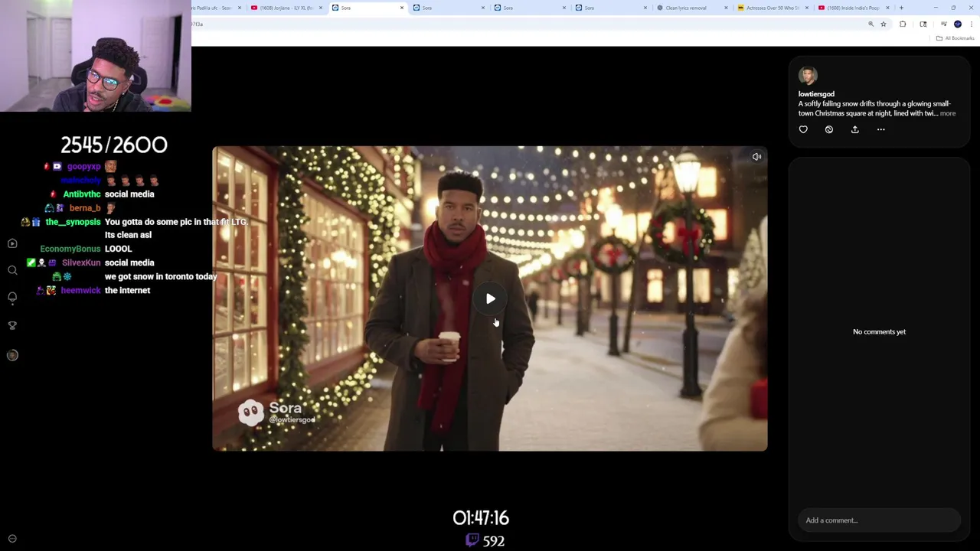Share the video using the share icon
Viewport: 980px width, 551px height.
(855, 129)
